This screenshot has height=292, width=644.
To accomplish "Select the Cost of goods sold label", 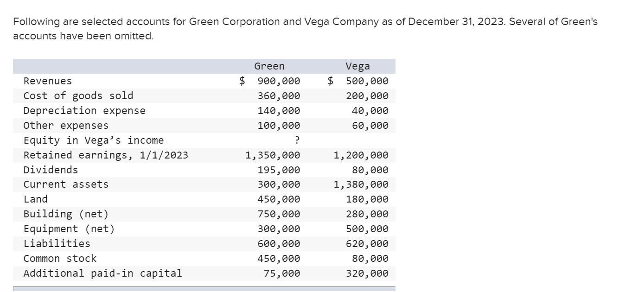I will pos(78,96).
